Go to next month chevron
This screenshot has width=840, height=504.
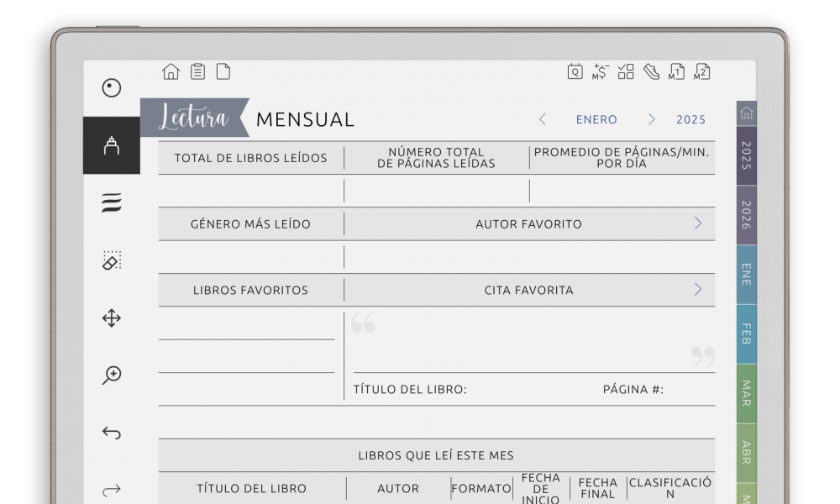click(652, 119)
